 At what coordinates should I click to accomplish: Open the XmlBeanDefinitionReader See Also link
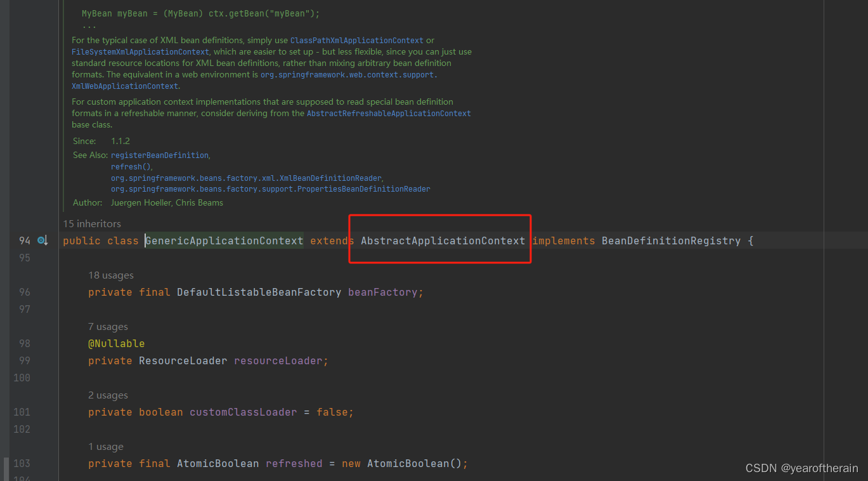(x=247, y=178)
